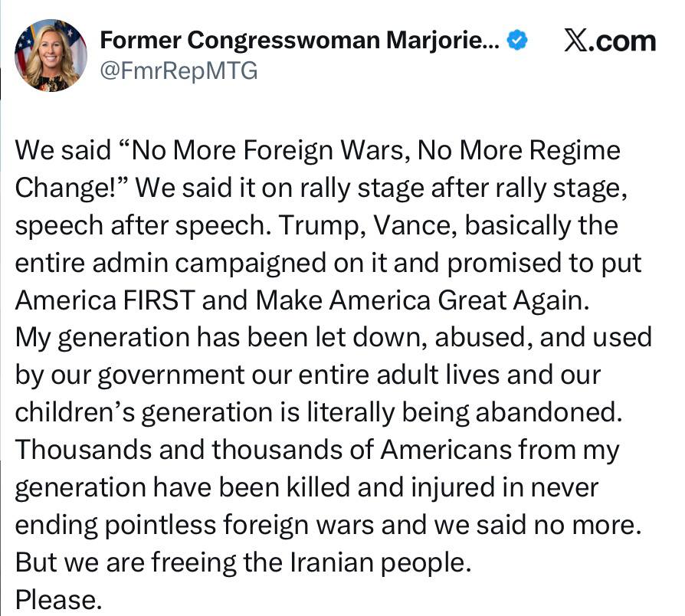Click the final word "Please."

pos(58,599)
